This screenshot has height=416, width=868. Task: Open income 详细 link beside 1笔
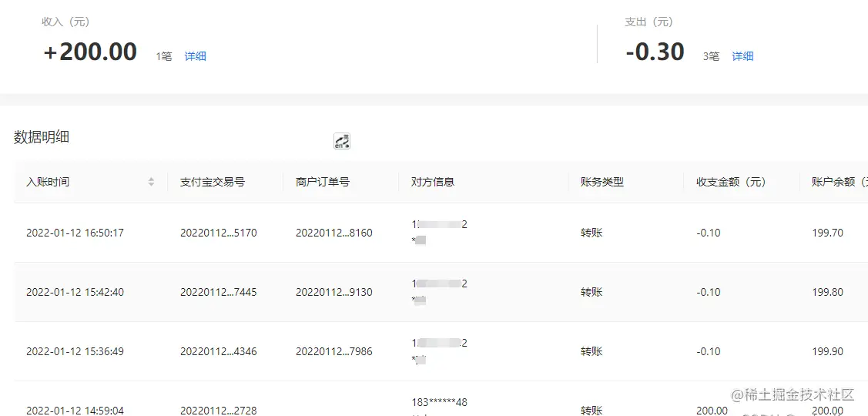coord(195,56)
